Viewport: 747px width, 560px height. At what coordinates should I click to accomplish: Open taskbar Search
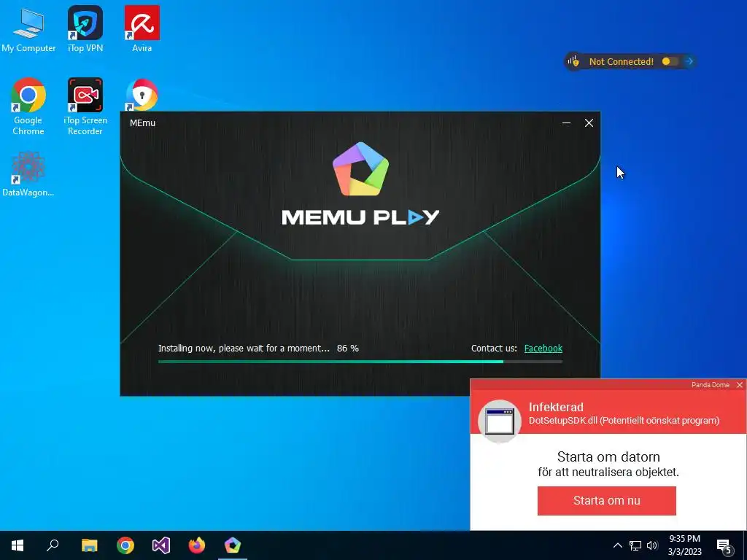[53, 545]
